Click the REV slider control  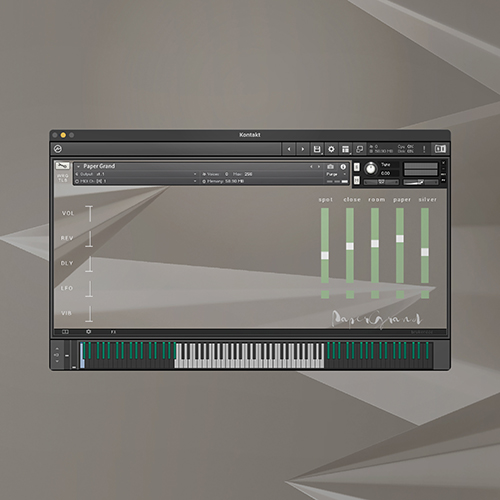coord(89,239)
